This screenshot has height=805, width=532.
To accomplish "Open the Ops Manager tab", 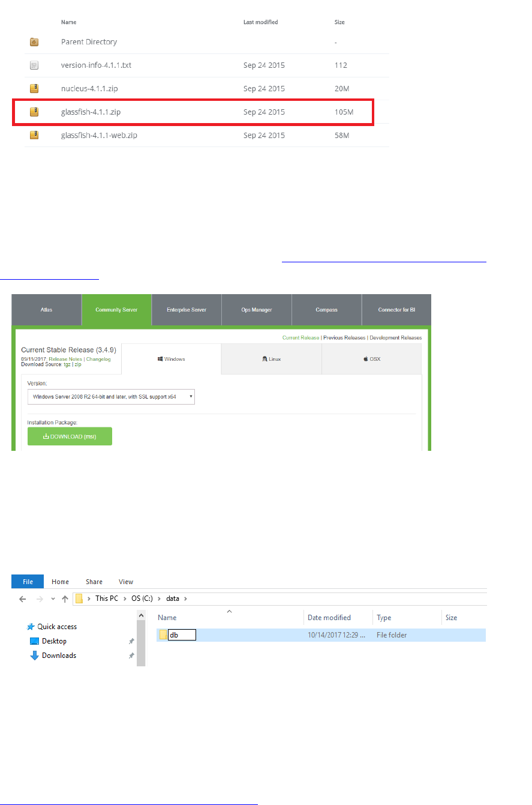I will [x=257, y=310].
